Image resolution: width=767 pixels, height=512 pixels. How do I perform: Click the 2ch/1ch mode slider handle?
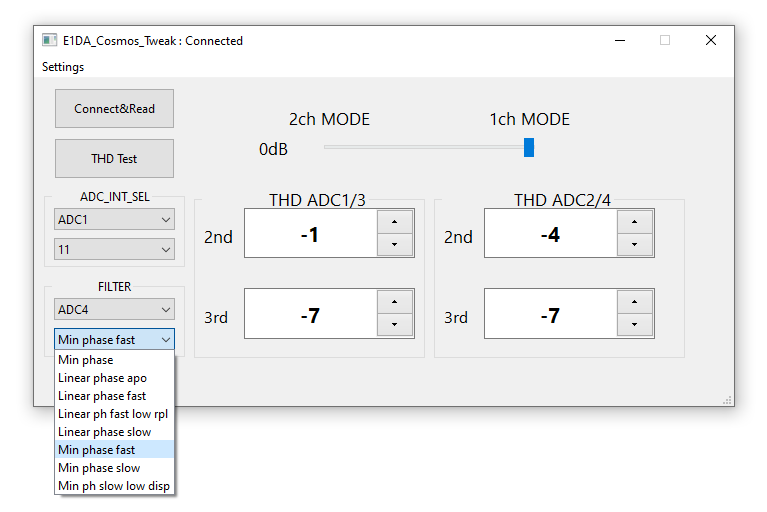[529, 148]
